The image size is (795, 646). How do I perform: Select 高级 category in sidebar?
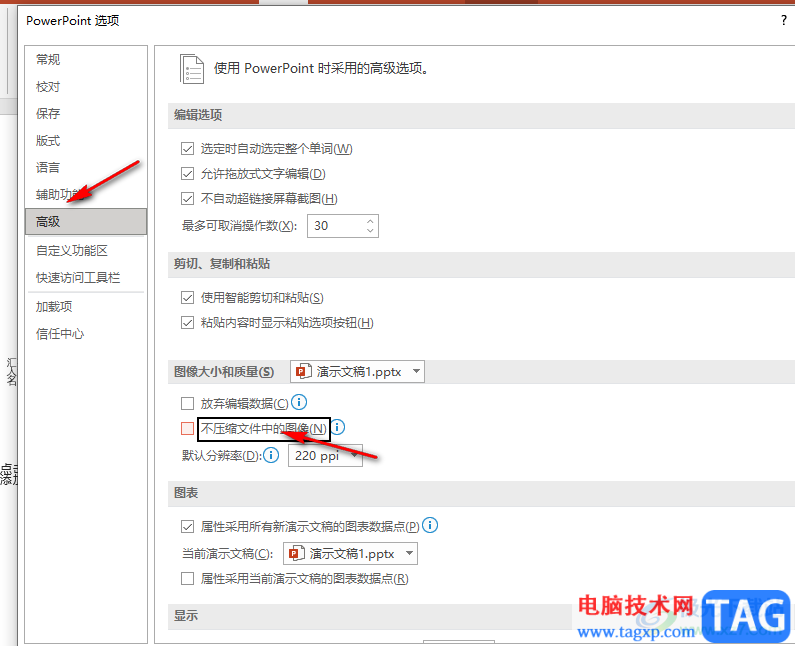point(86,222)
